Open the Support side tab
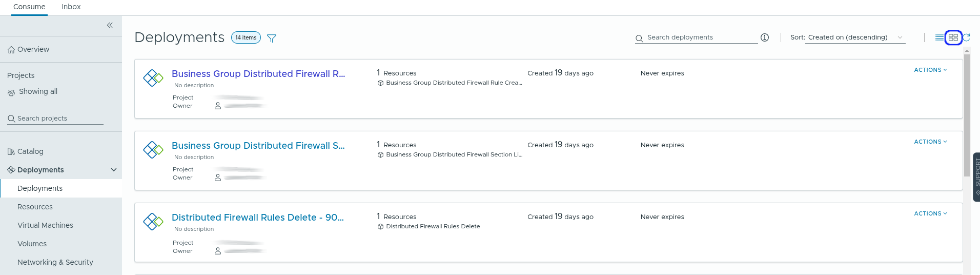The height and width of the screenshot is (275, 980). pyautogui.click(x=976, y=176)
